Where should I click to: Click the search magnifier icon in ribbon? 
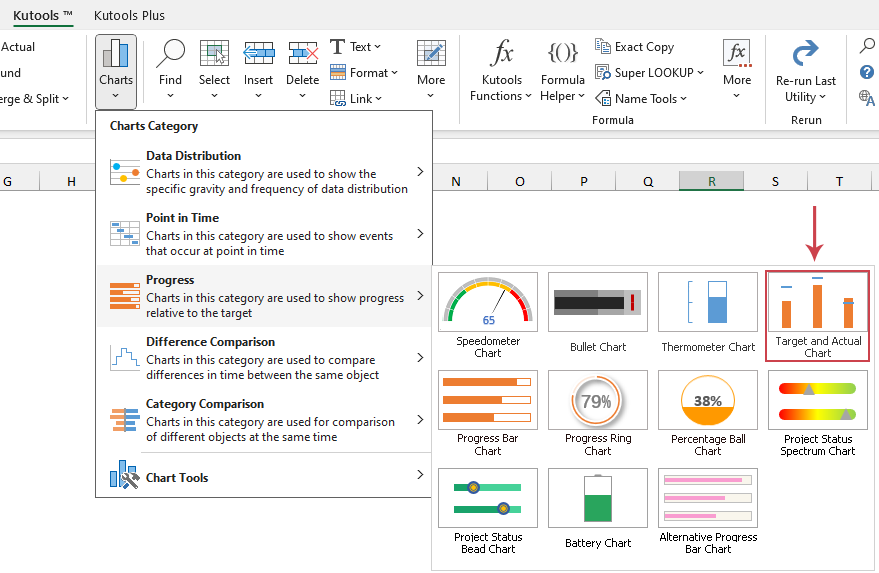pyautogui.click(x=867, y=46)
